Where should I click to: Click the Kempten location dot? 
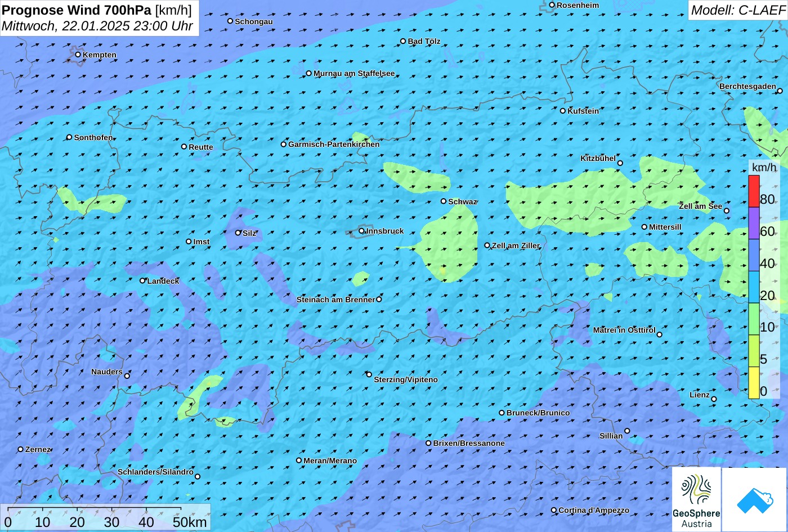[x=78, y=55]
